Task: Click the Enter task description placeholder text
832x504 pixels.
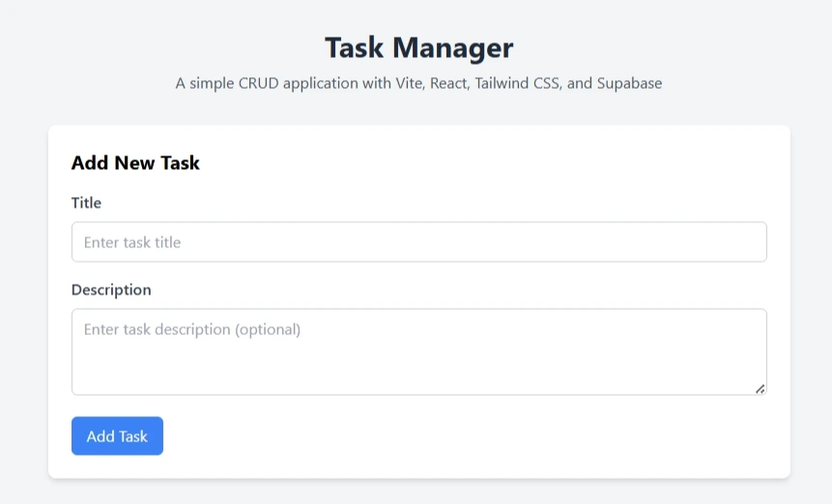Action: (x=192, y=329)
